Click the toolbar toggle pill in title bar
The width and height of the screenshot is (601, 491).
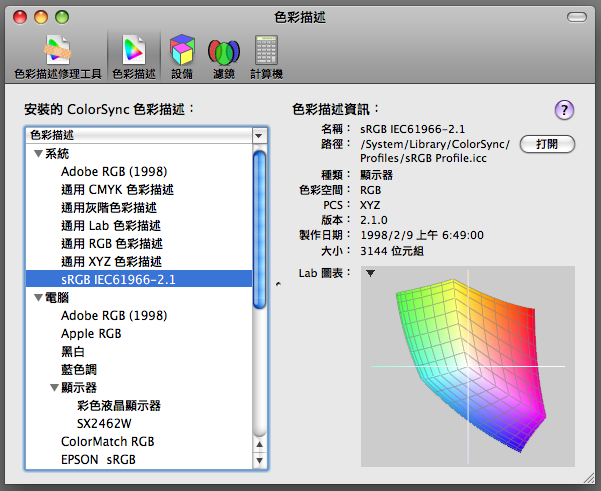pos(577,17)
